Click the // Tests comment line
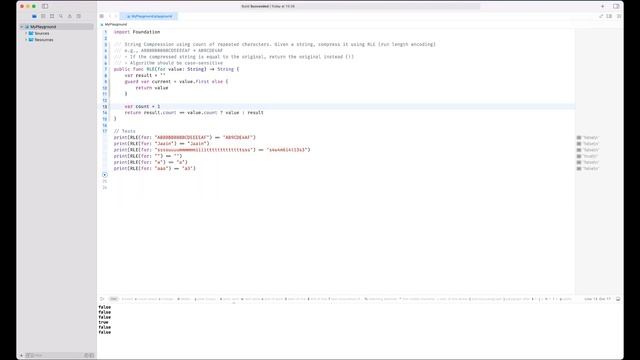Screen dimensions: 640x360 pos(124,131)
